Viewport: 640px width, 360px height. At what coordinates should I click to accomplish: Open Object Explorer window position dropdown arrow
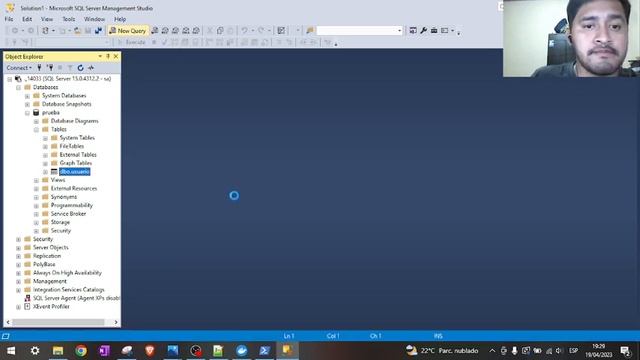click(100, 56)
